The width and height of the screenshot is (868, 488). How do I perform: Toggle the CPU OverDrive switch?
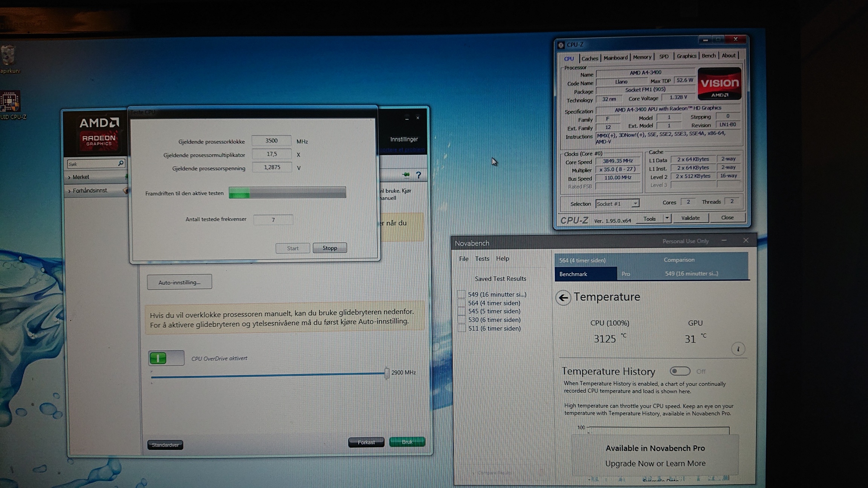[166, 358]
